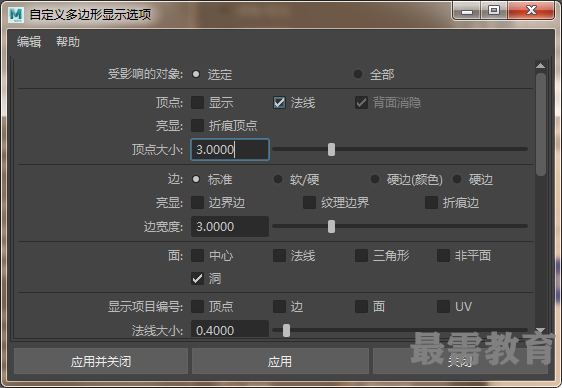562x388 pixels.
Task: Click the scrollbar down arrow
Action: [x=540, y=330]
